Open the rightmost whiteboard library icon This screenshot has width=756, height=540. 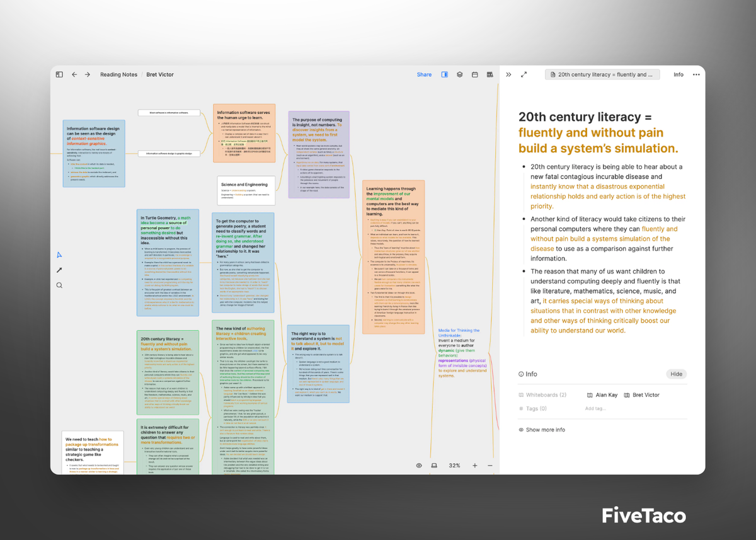[490, 74]
